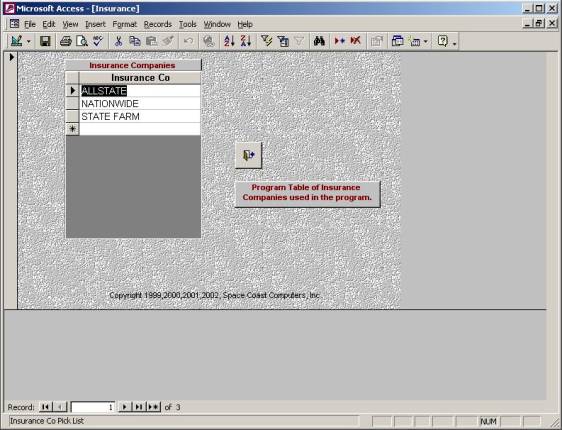
Task: Click the Cut scissors icon
Action: (118, 41)
